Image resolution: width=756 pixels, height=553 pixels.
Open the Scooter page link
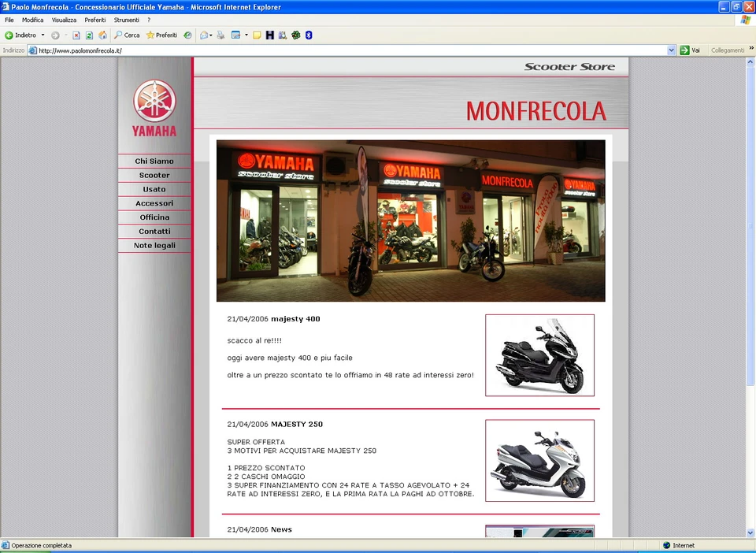click(x=154, y=175)
